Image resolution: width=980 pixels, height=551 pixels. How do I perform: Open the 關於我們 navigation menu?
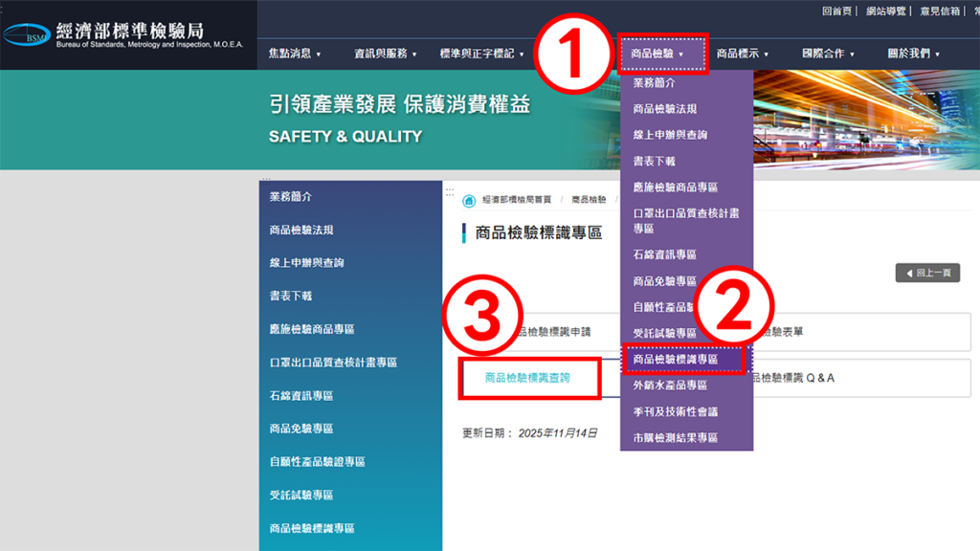tap(913, 54)
